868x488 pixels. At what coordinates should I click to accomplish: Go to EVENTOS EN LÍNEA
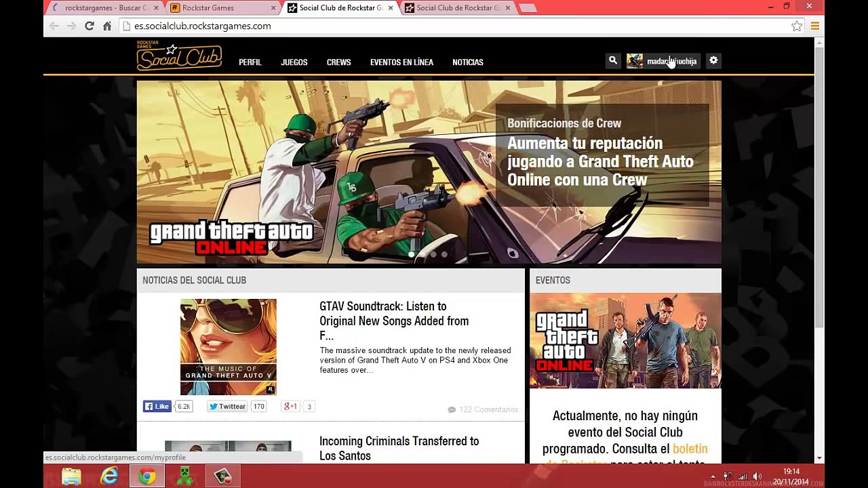click(401, 62)
